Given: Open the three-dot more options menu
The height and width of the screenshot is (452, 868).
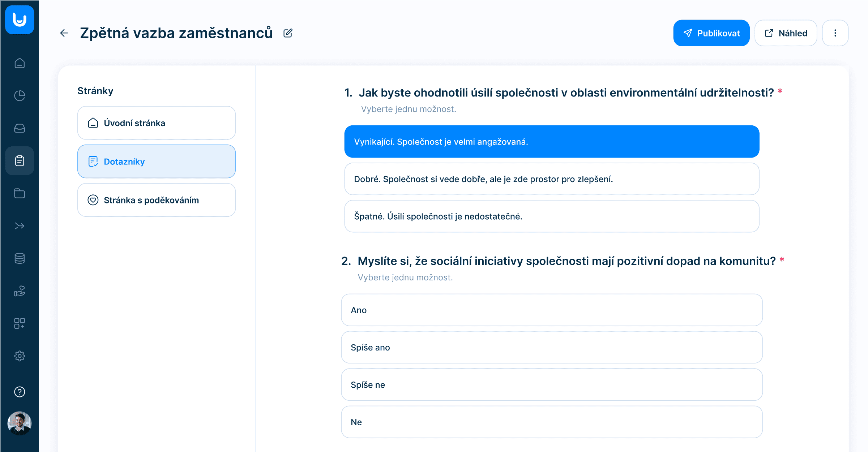Looking at the screenshot, I should pos(835,33).
